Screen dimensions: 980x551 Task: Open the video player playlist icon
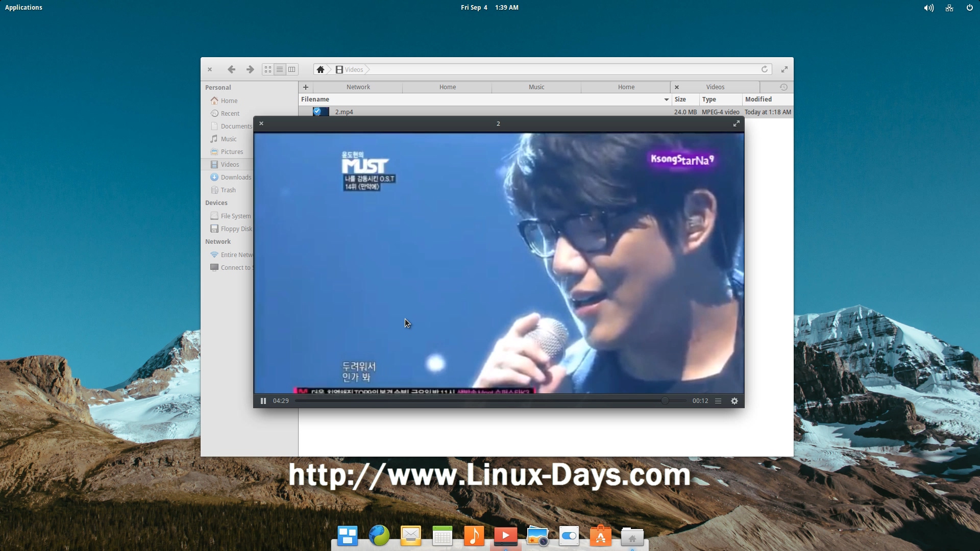[x=718, y=401]
